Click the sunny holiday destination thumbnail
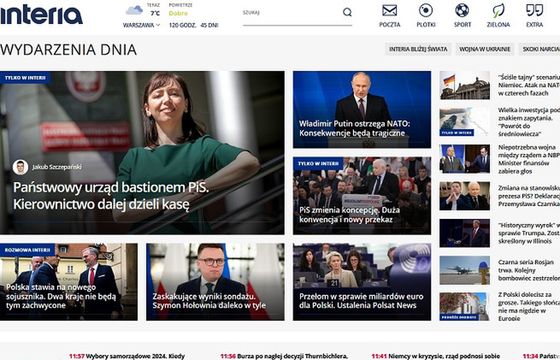The height and width of the screenshot is (360, 560). 465,307
